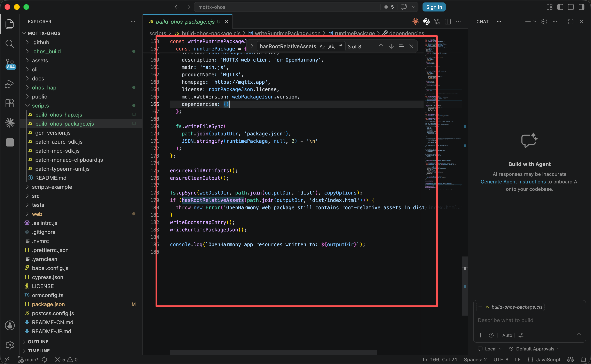The height and width of the screenshot is (364, 591).
Task: Open Source Control view with 864 badge
Action: click(10, 64)
